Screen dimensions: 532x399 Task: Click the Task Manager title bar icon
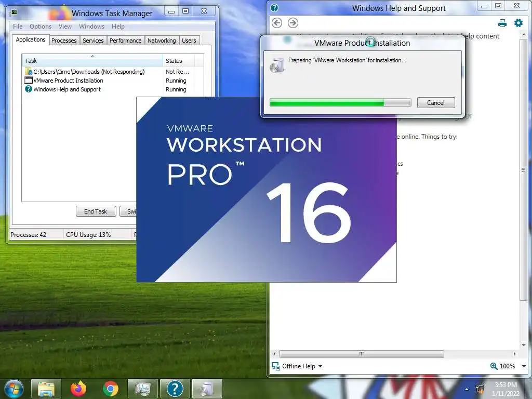click(14, 13)
